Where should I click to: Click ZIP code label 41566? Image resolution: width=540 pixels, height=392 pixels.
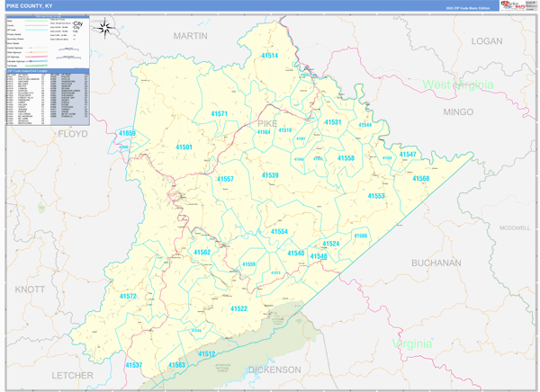coord(361,236)
